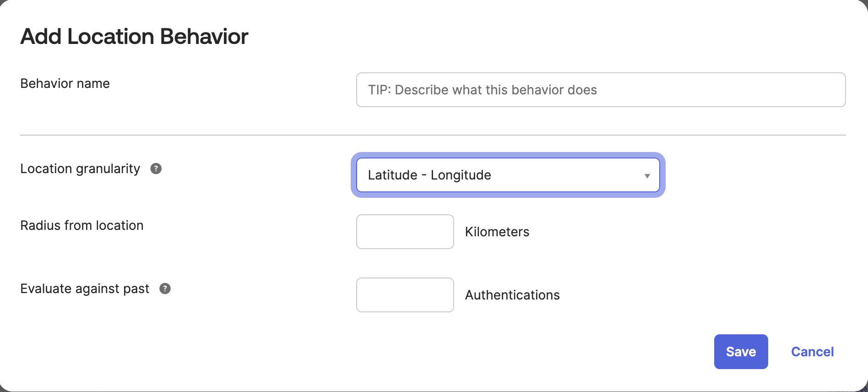Click the Radius from location input box
868x392 pixels.
tap(405, 232)
